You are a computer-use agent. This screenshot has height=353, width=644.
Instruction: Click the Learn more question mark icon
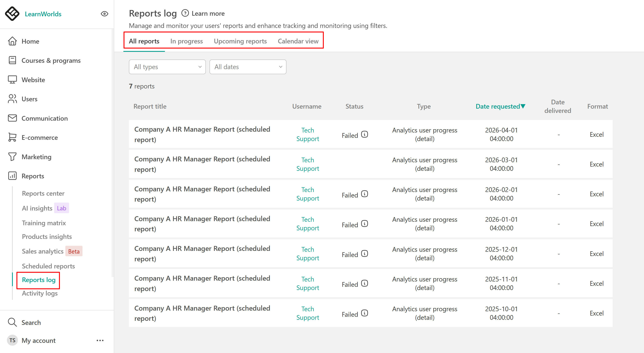tap(185, 13)
